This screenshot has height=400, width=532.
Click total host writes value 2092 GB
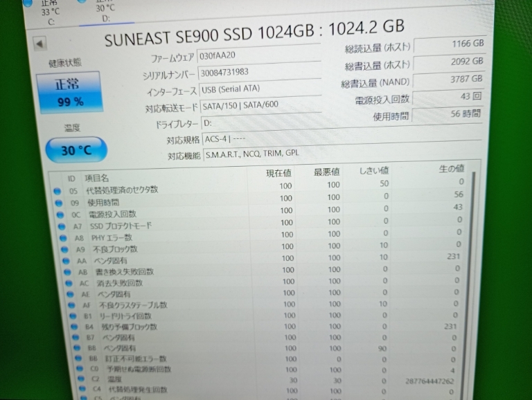pyautogui.click(x=449, y=62)
